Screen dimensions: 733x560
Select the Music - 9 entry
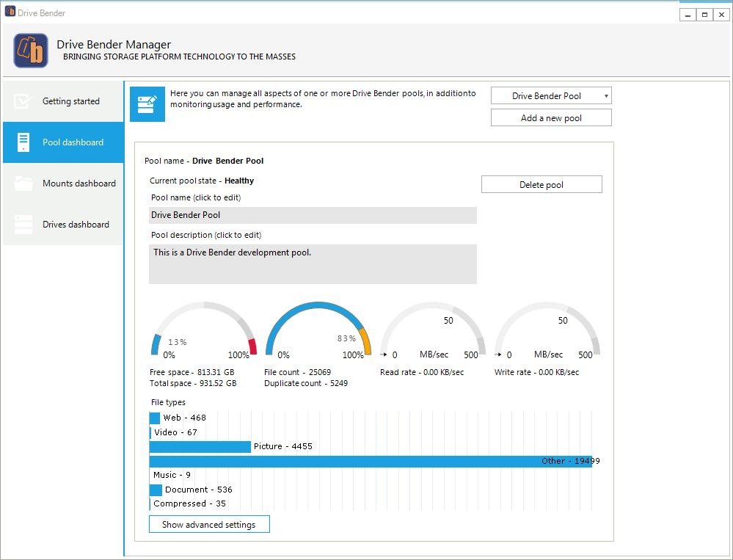coord(170,475)
